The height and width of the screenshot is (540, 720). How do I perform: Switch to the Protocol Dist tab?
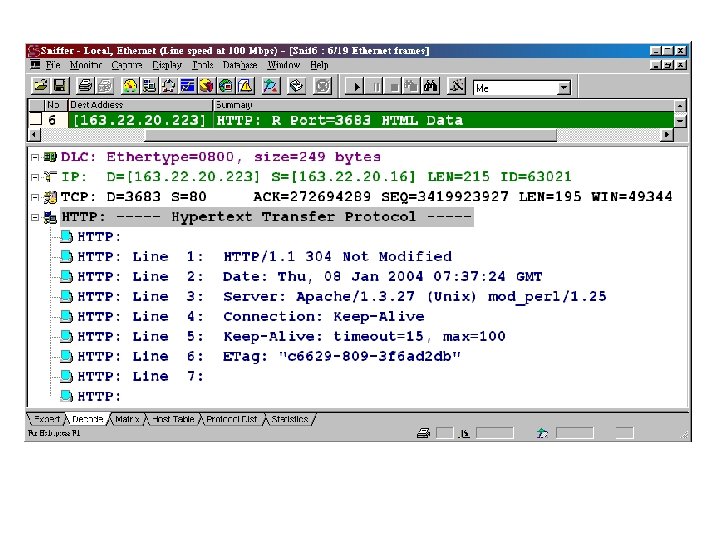click(231, 419)
